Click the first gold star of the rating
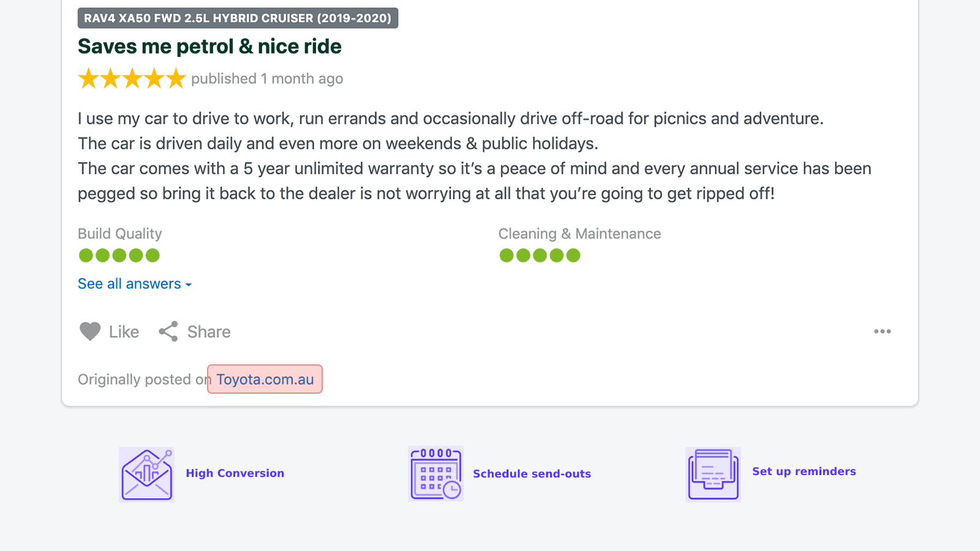This screenshot has width=980, height=551. pos(88,78)
